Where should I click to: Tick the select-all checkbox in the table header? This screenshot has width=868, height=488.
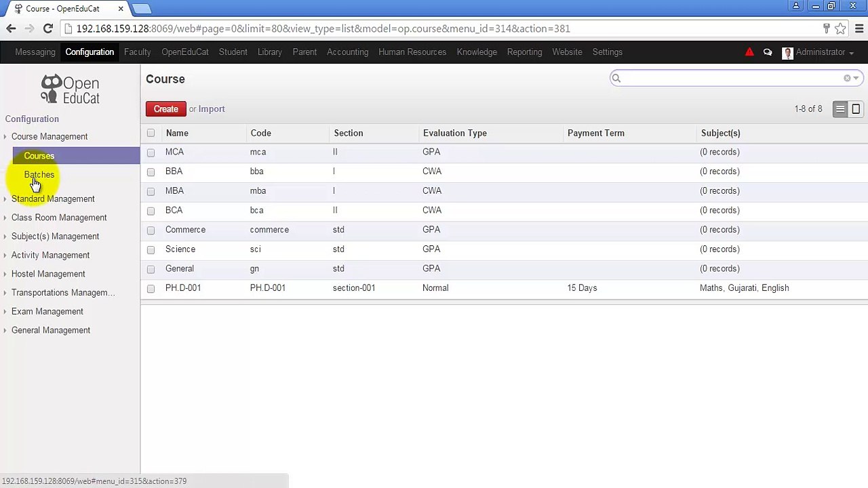151,134
